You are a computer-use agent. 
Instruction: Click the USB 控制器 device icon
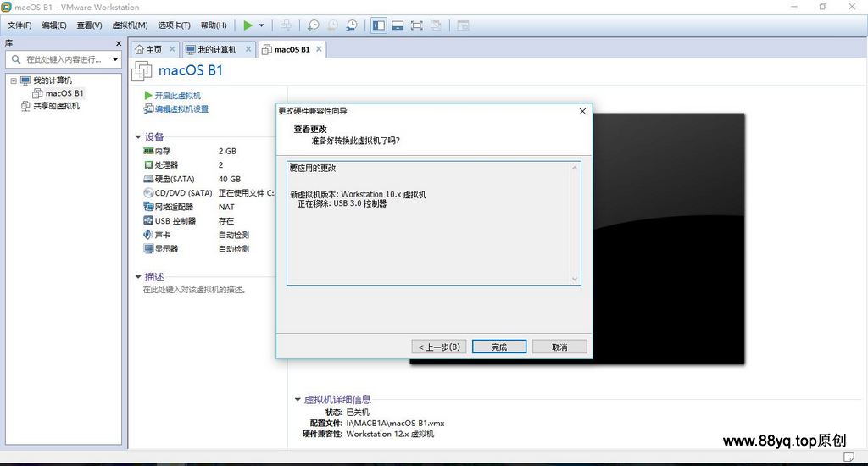pyautogui.click(x=148, y=220)
